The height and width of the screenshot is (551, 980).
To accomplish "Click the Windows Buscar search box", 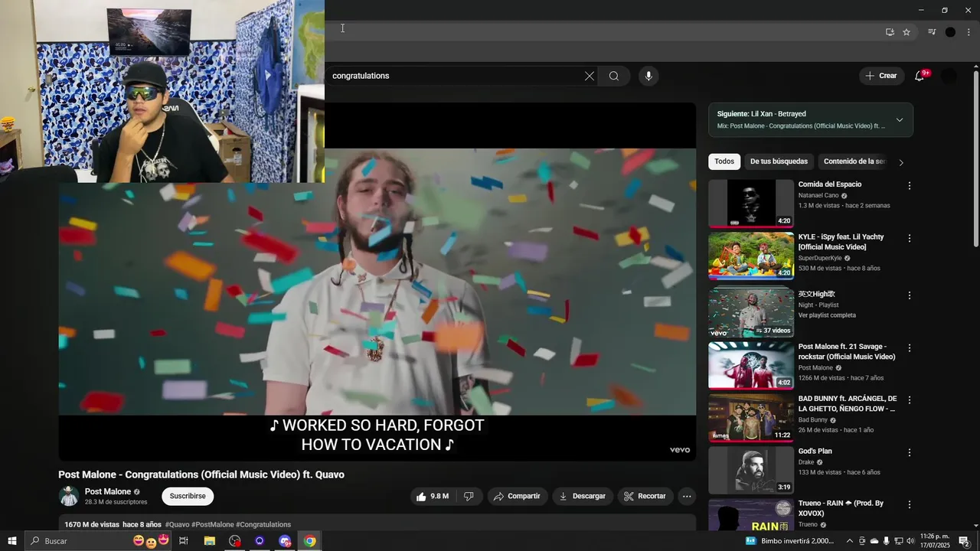I will coord(100,541).
